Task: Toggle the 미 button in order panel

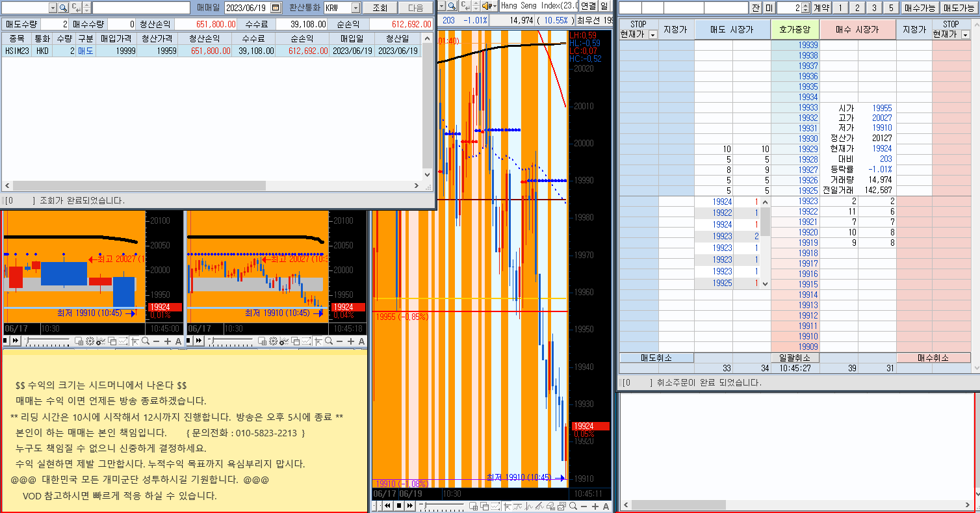Action: (x=768, y=8)
